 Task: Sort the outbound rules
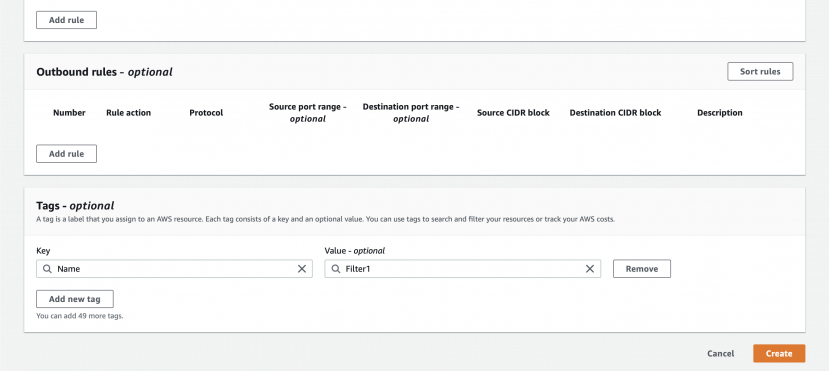760,71
